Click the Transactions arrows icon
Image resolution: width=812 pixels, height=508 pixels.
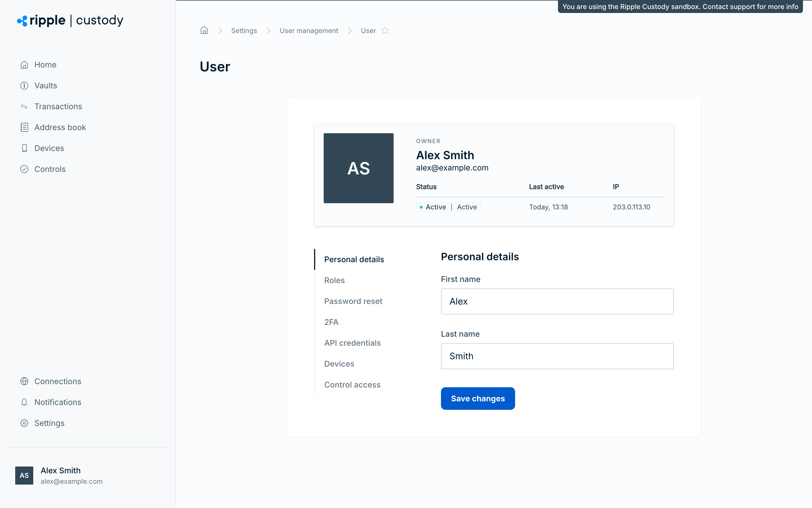pyautogui.click(x=24, y=106)
